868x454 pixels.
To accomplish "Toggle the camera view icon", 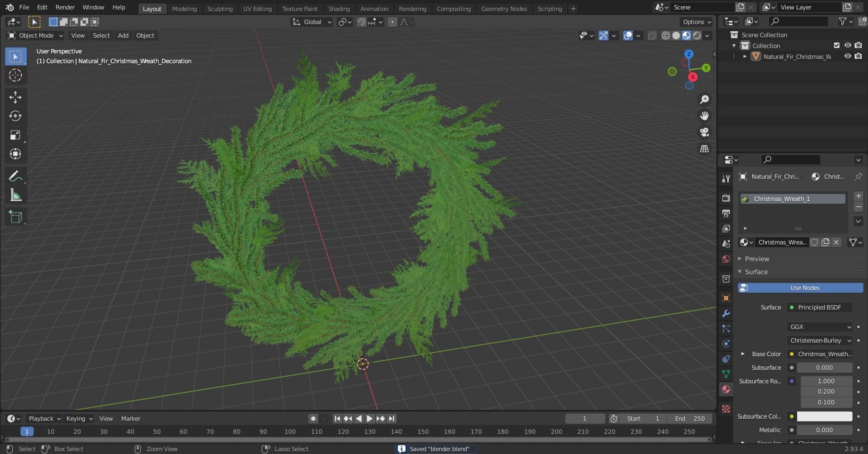I will (704, 132).
